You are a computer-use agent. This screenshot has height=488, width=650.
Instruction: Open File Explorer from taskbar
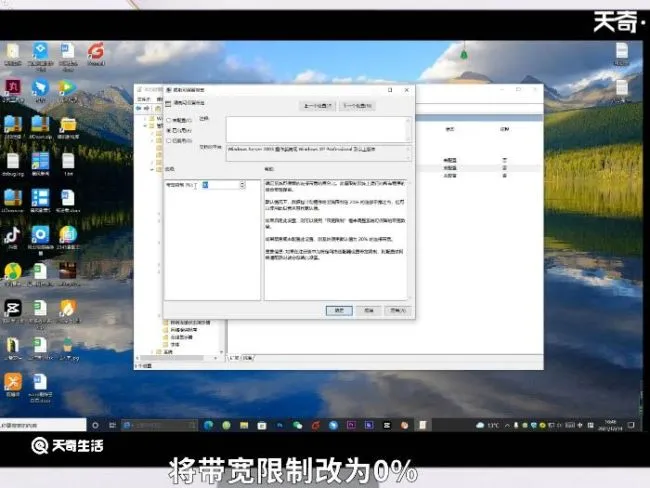tap(244, 425)
